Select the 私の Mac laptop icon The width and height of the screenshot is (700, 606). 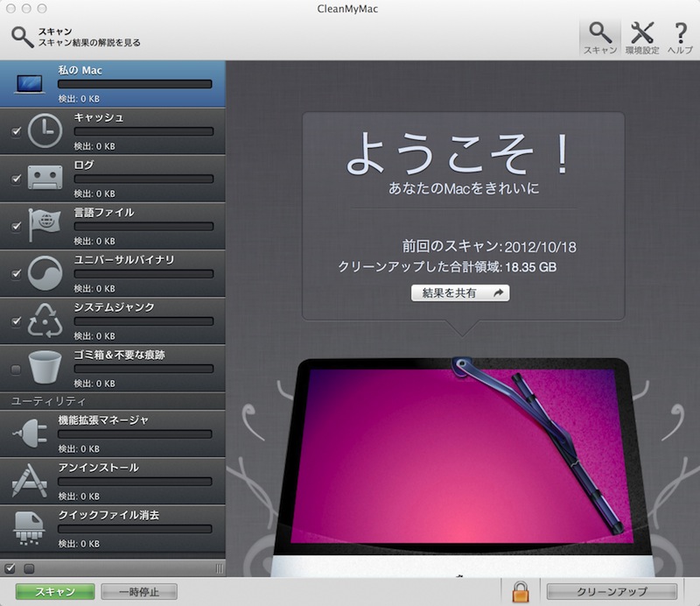tap(30, 84)
